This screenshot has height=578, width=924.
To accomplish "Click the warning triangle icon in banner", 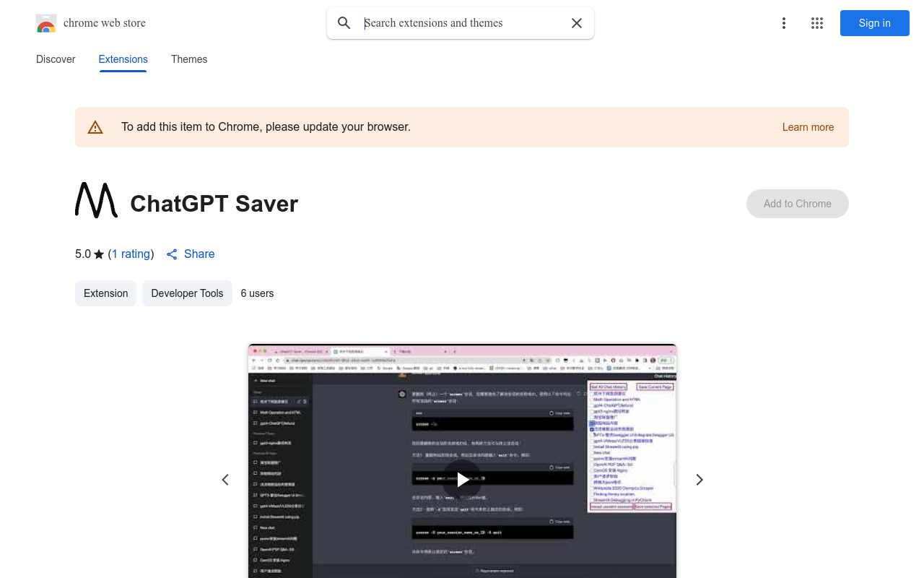I will [95, 127].
